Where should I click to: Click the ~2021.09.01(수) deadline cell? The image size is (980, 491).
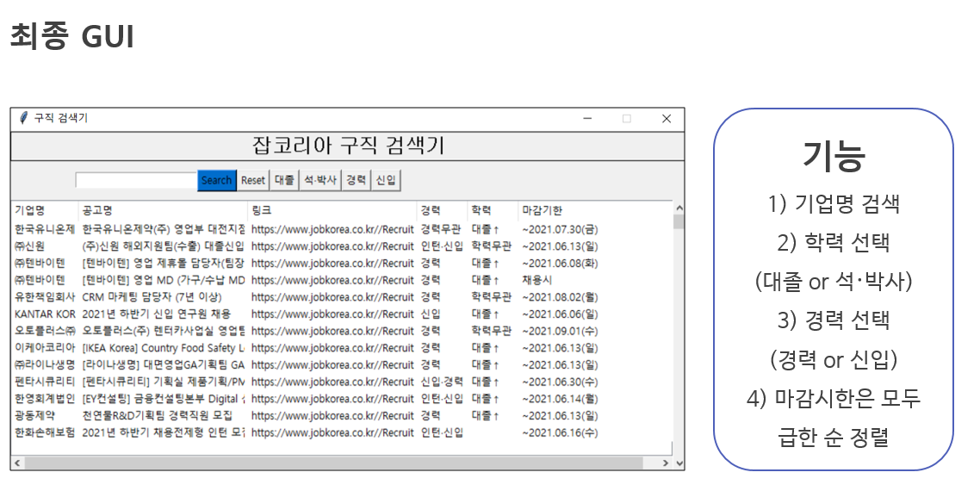pos(560,331)
